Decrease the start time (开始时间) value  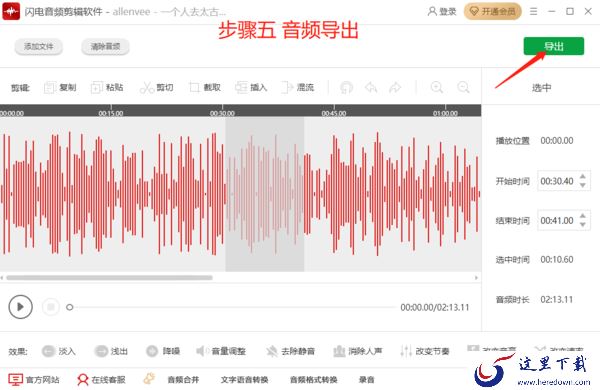pyautogui.click(x=582, y=185)
